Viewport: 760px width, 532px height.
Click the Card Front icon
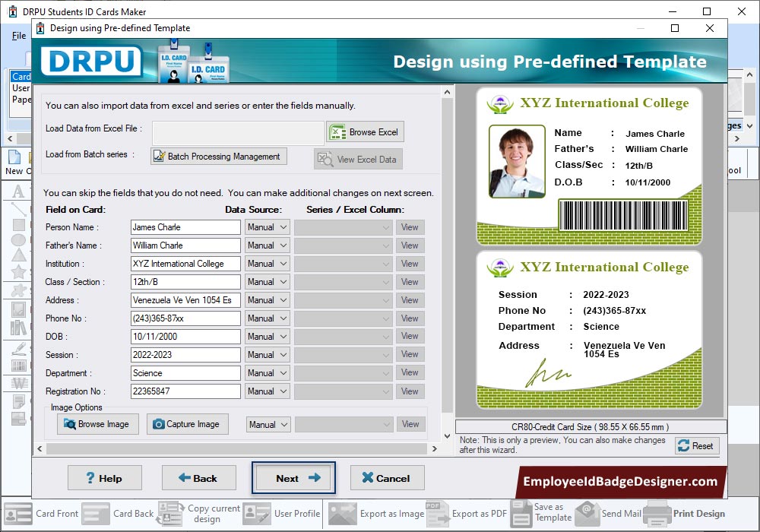coord(18,514)
